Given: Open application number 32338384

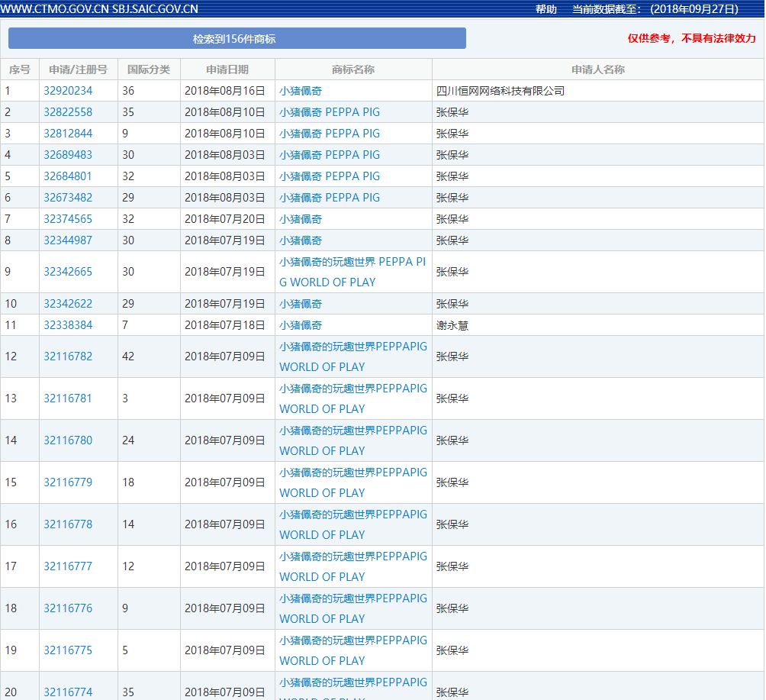Looking at the screenshot, I should coord(68,325).
